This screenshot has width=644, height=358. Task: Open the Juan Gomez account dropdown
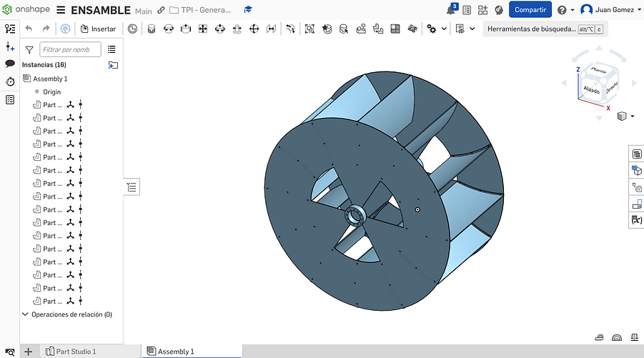610,9
